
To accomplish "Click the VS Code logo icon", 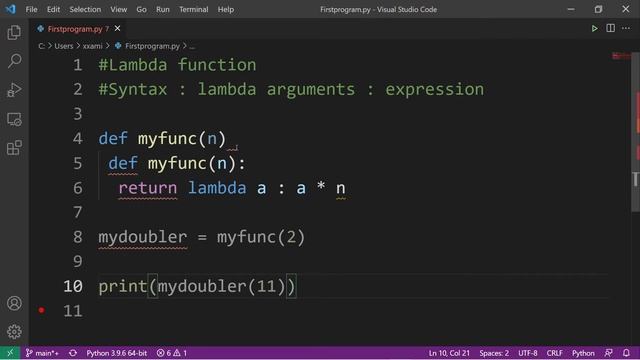I will (11, 9).
